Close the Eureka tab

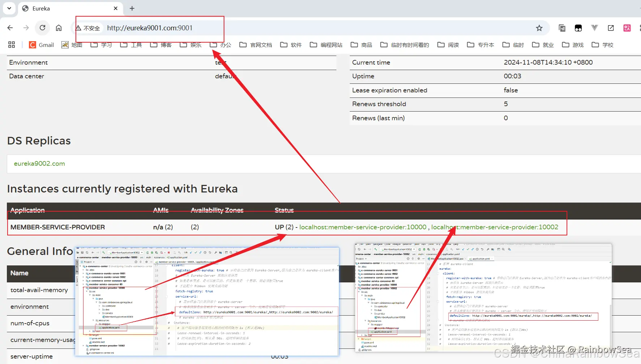pyautogui.click(x=116, y=8)
